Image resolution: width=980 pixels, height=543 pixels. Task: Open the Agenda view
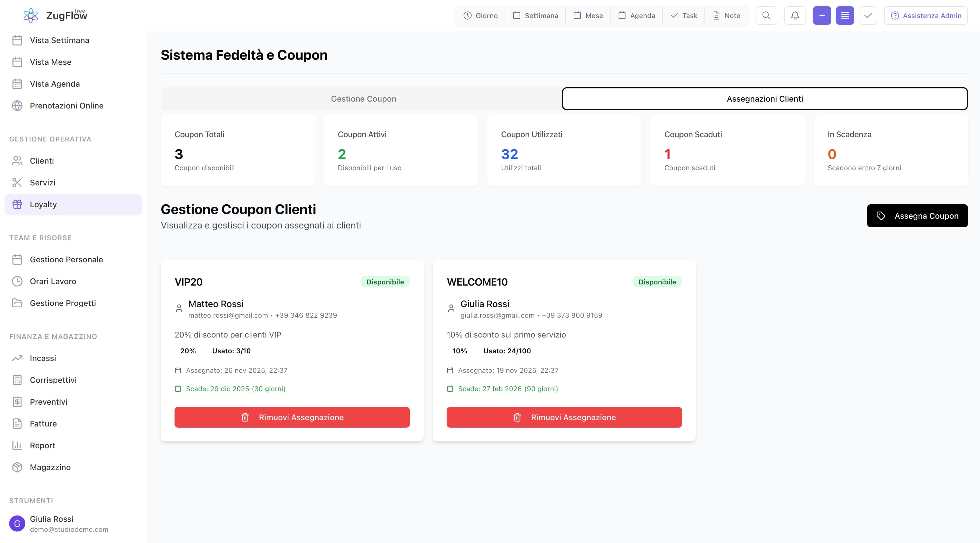pyautogui.click(x=636, y=15)
